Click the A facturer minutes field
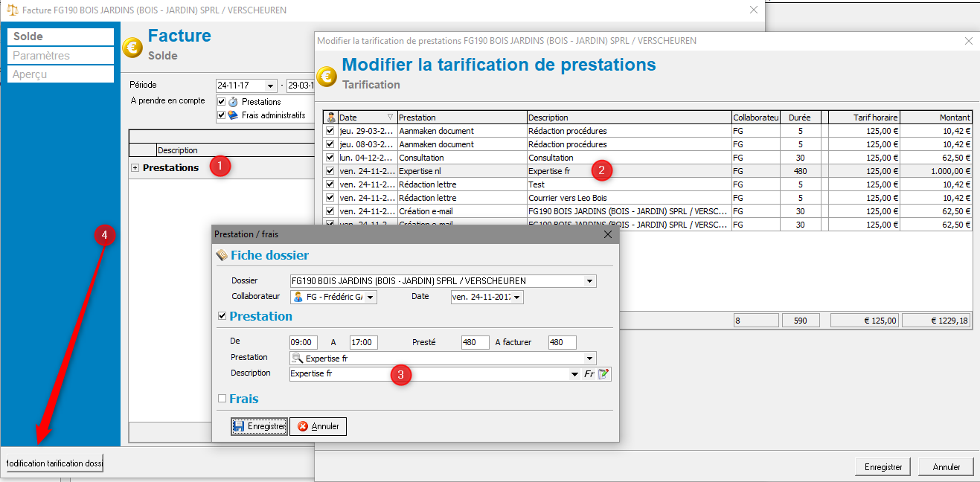 [x=562, y=343]
